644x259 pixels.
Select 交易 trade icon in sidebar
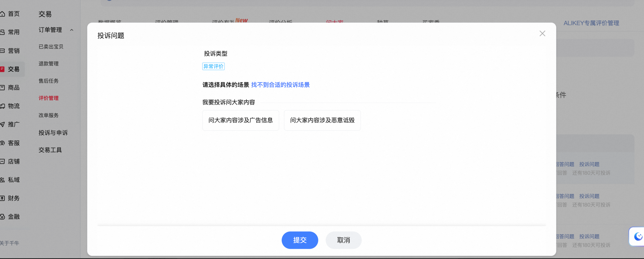pyautogui.click(x=2, y=69)
